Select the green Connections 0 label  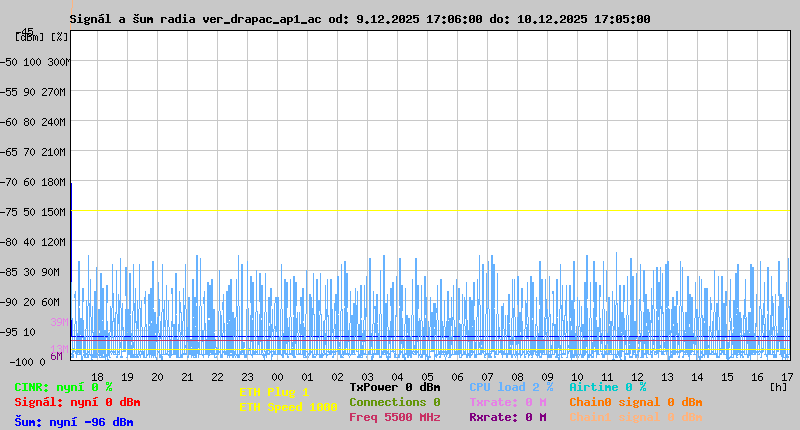(395, 402)
